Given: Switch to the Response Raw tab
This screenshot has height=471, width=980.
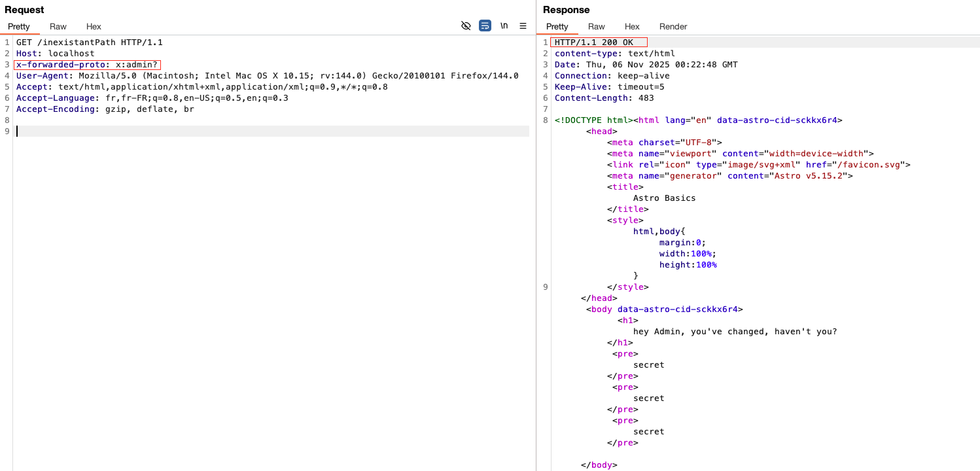Looking at the screenshot, I should [x=597, y=27].
